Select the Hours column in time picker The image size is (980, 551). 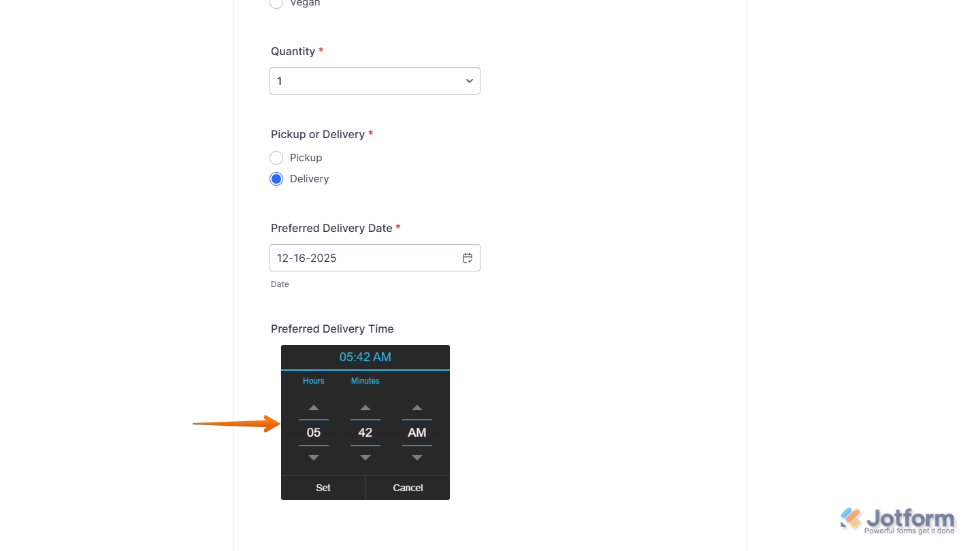click(x=313, y=432)
